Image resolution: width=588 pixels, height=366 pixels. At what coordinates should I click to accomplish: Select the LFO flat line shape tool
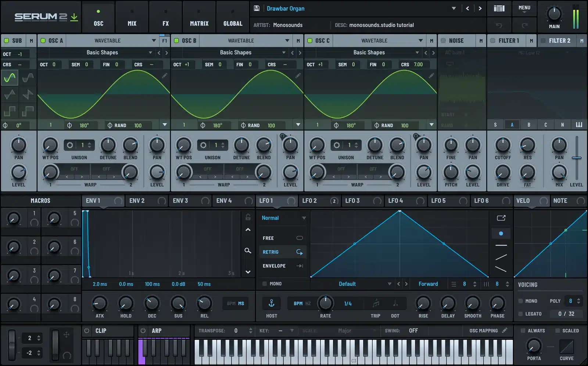(501, 245)
